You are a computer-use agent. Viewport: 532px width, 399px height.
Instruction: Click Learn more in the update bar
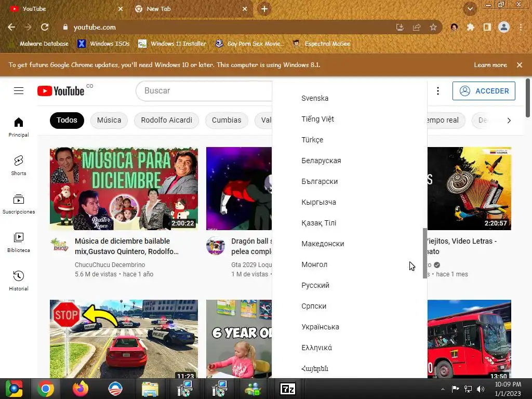(490, 65)
